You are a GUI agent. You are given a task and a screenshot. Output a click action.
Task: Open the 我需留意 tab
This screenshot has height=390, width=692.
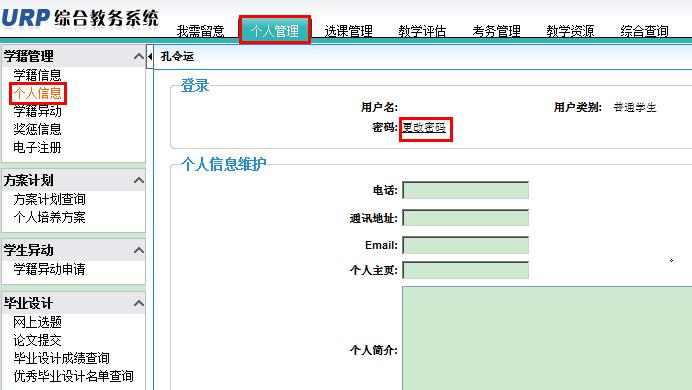click(200, 31)
